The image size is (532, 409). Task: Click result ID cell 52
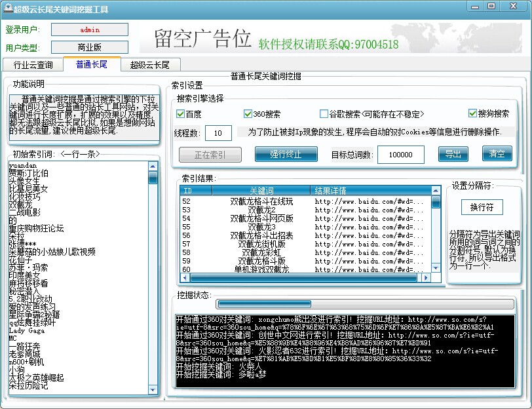point(186,202)
